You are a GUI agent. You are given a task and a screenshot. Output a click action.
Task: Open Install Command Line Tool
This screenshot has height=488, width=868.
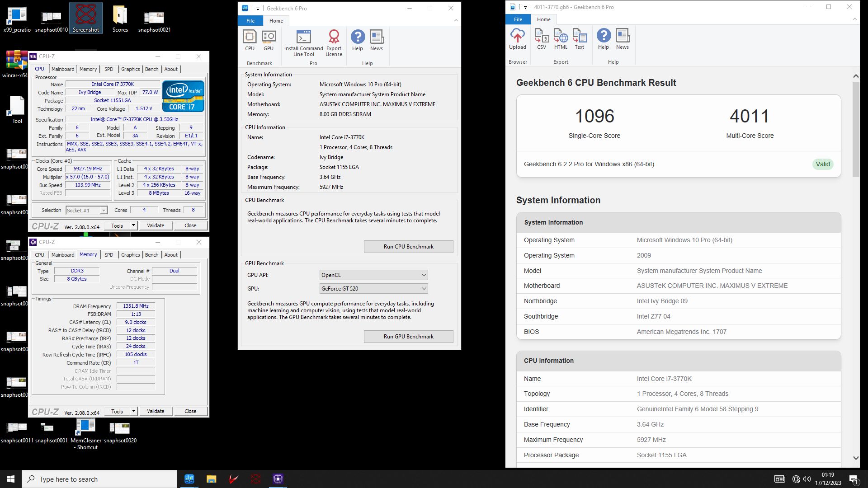[x=304, y=43]
